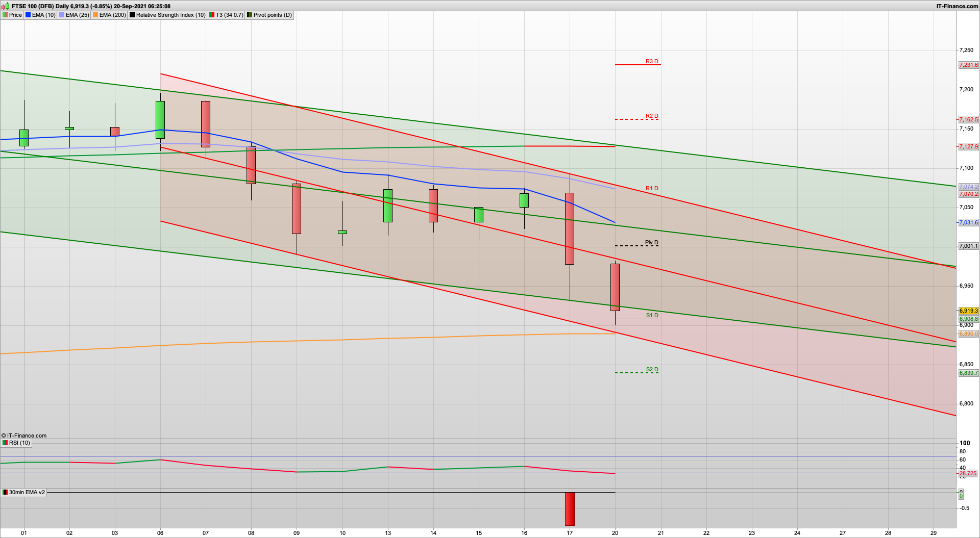Click the yellow 6,919.3 current price tag
The height and width of the screenshot is (538, 980).
(x=968, y=311)
